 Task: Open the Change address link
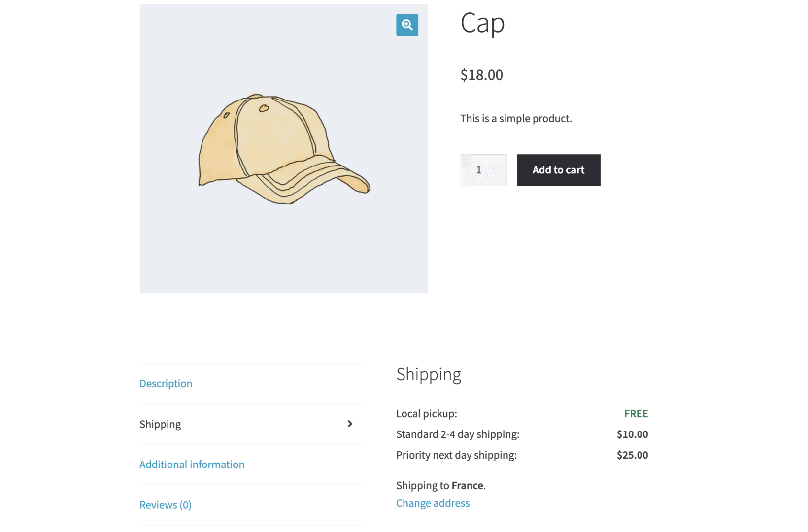pos(432,503)
